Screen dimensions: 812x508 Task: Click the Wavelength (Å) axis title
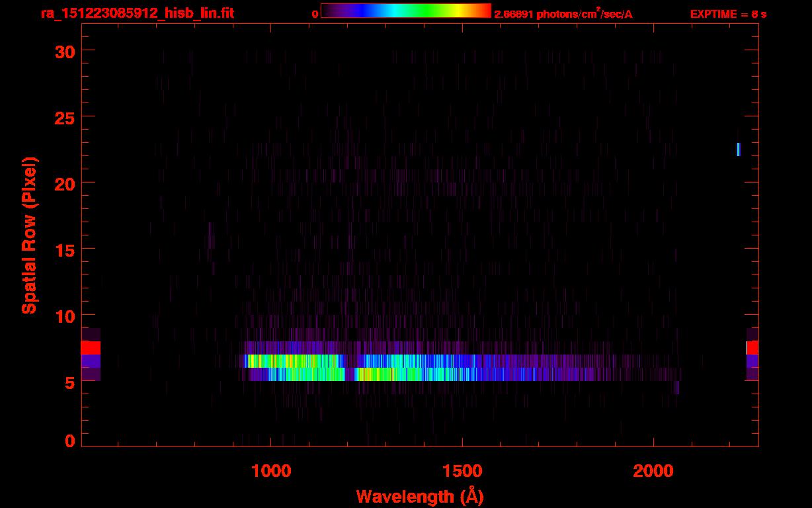tap(420, 496)
